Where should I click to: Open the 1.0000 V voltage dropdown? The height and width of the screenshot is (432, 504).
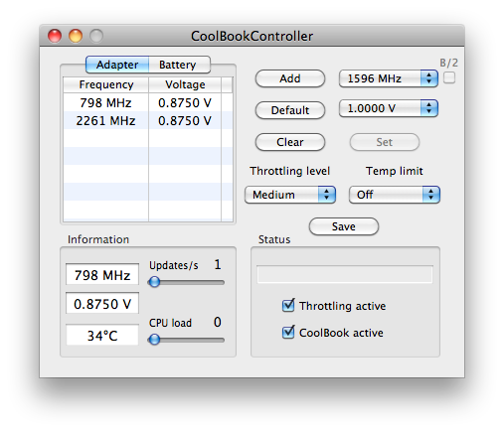pyautogui.click(x=389, y=108)
